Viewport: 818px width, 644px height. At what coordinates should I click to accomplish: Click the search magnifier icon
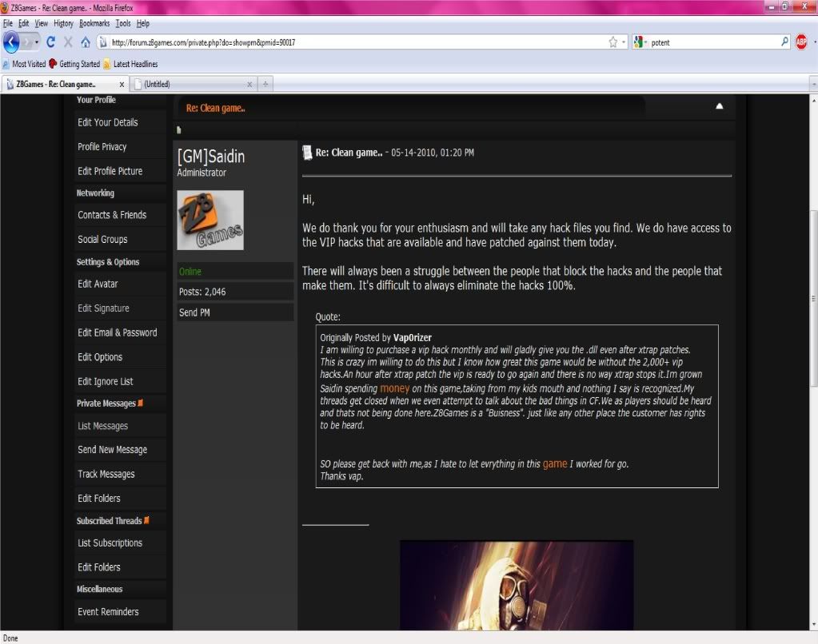coord(784,42)
